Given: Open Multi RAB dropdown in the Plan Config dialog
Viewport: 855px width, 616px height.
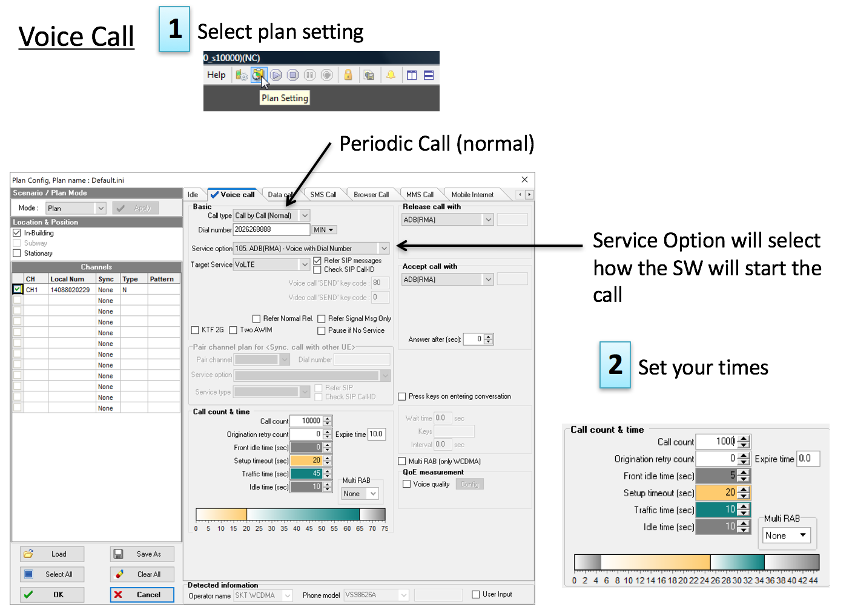Looking at the screenshot, I should pos(360,494).
